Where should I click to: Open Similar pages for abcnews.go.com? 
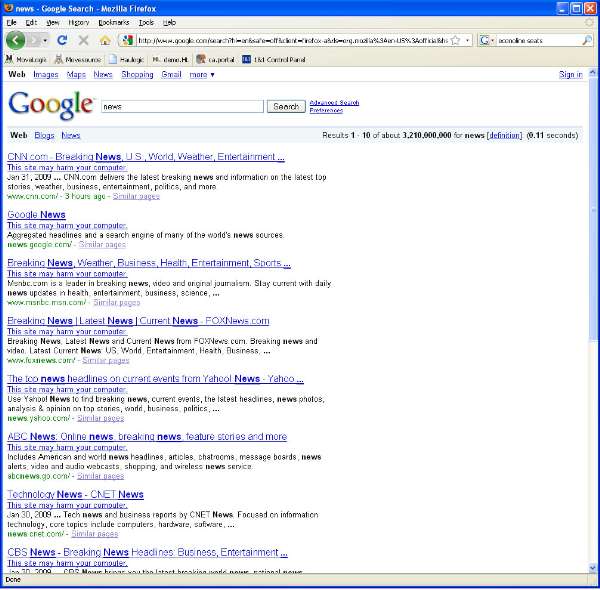(101, 476)
